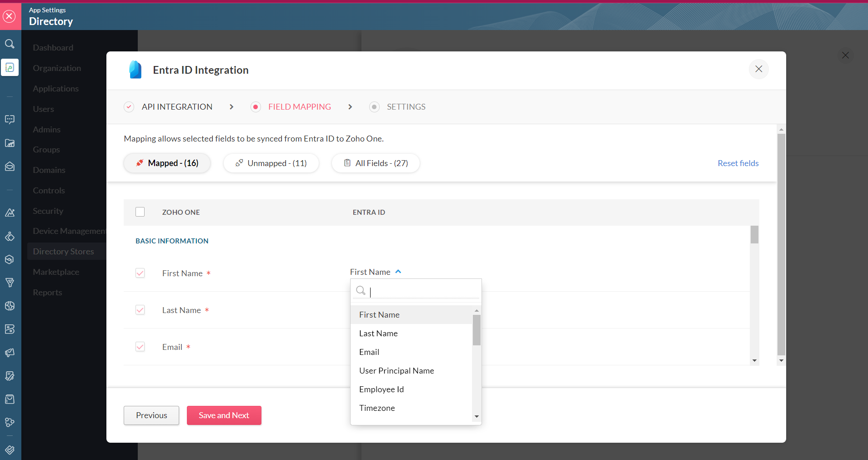Open the chat bubble app icon
The image size is (868, 460).
[x=10, y=119]
